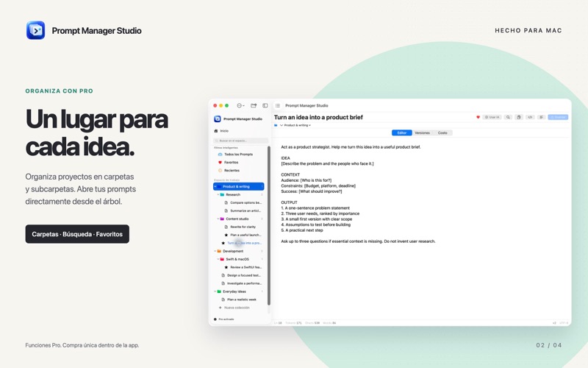Image resolution: width=588 pixels, height=368 pixels.
Task: Click the copy clipboard icon in editor toolbar
Action: [x=519, y=117]
